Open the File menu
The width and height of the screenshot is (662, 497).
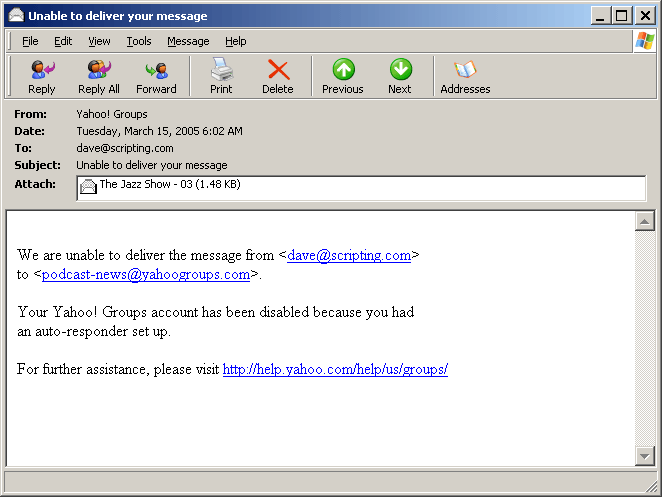pos(30,41)
